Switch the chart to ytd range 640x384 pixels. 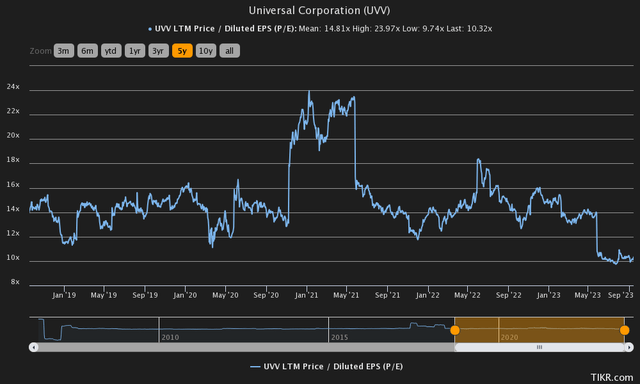(111, 51)
